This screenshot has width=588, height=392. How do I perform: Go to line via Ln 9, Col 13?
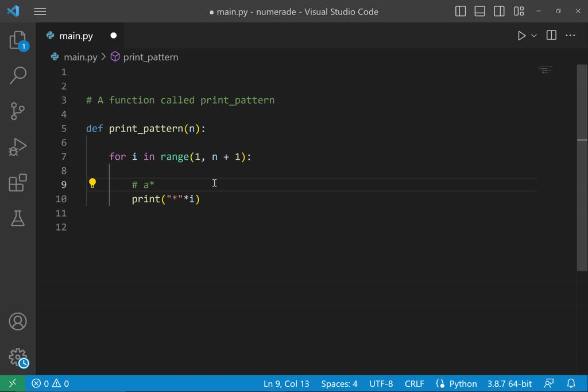(x=286, y=384)
